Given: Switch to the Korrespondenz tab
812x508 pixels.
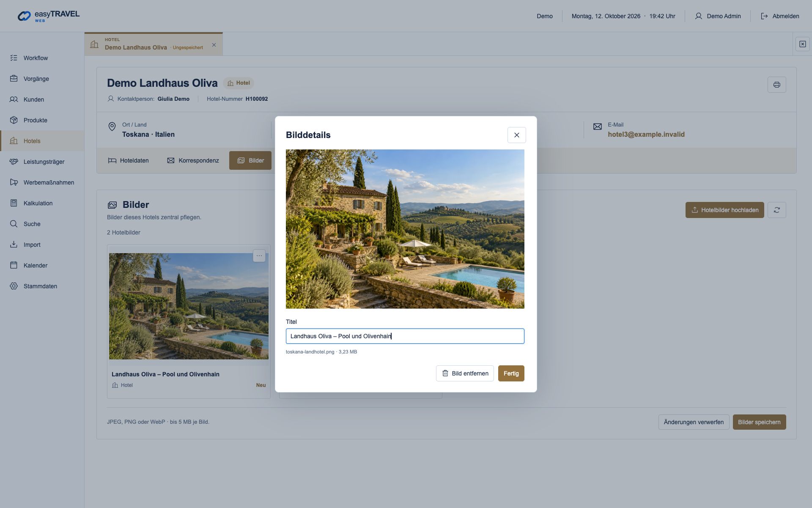Looking at the screenshot, I should coord(193,160).
